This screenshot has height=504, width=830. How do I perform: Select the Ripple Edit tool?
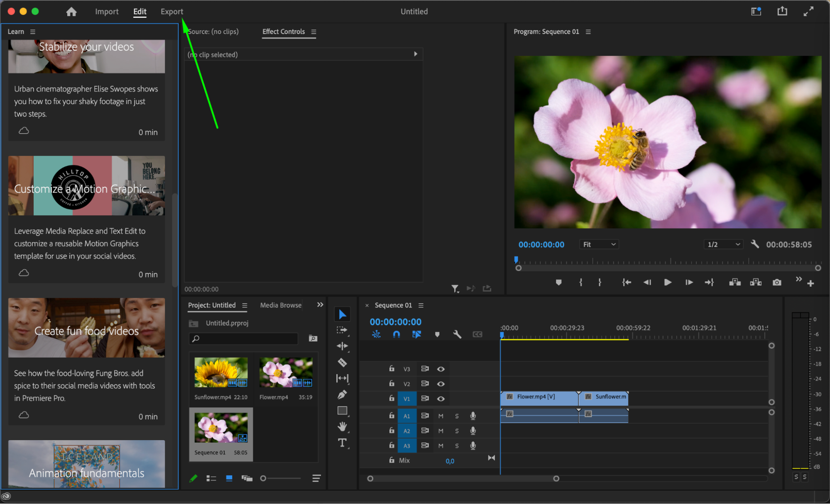[x=342, y=346]
